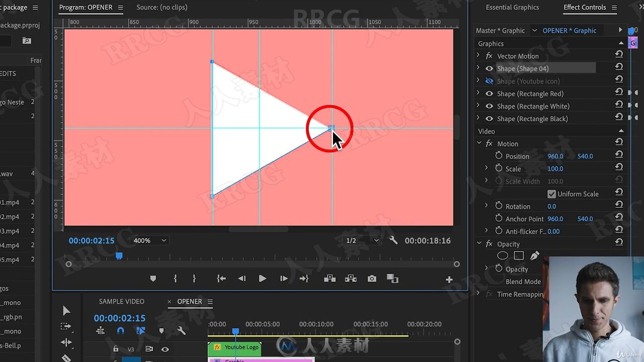The width and height of the screenshot is (644, 362).
Task: Select the free draw bezier pen mask
Action: click(x=534, y=256)
